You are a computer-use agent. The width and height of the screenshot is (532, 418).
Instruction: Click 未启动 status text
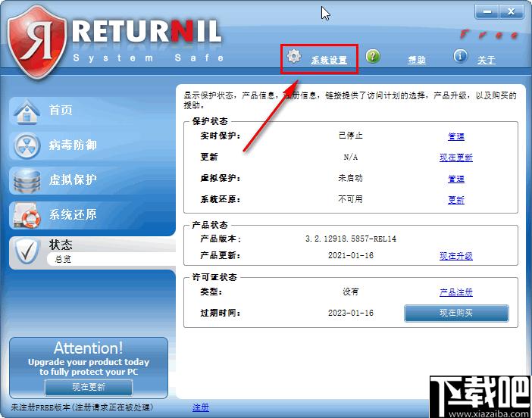click(x=350, y=178)
